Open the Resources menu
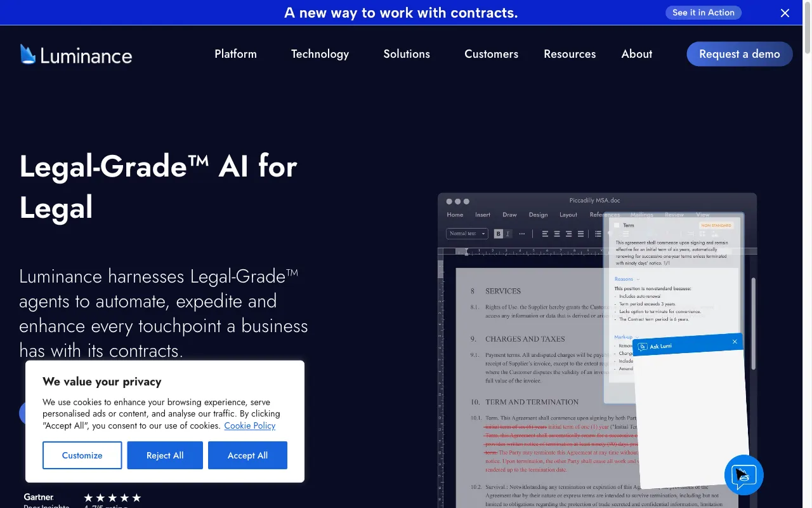The width and height of the screenshot is (812, 508). 570,54
